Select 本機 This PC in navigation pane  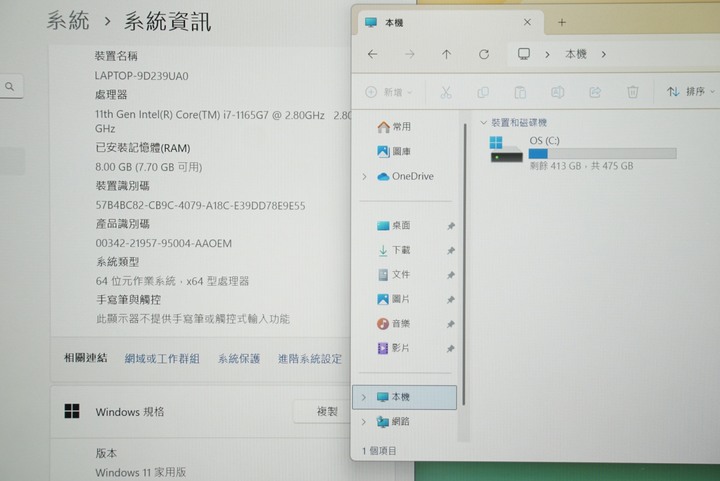click(404, 397)
